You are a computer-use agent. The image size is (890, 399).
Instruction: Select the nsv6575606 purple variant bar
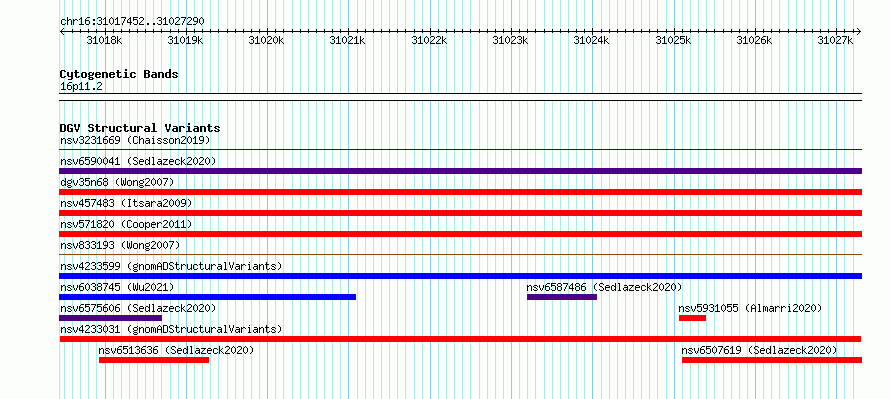111,318
